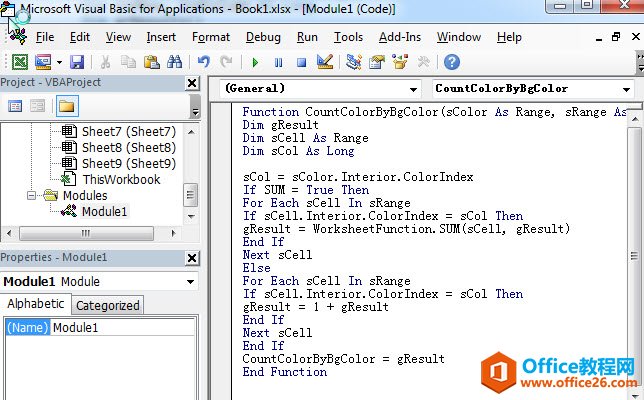Click the Copy icon in toolbar

coord(128,62)
